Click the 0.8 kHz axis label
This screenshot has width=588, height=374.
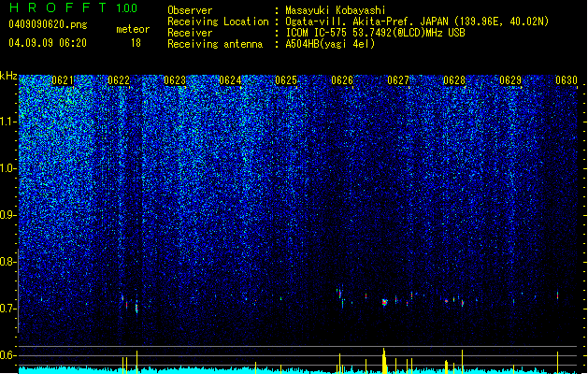(7, 262)
